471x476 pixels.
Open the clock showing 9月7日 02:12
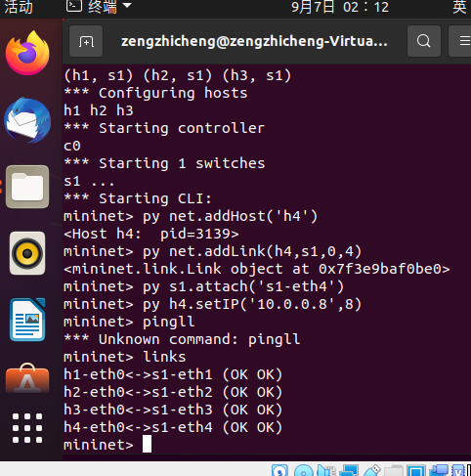tap(340, 7)
